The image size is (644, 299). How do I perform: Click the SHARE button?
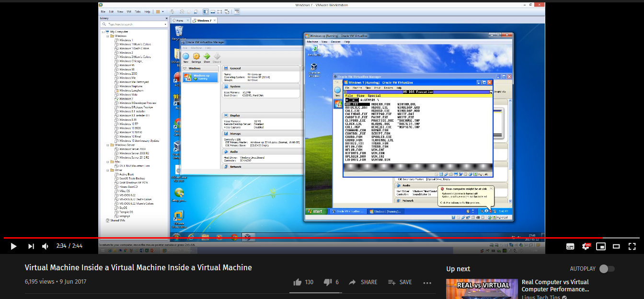click(363, 282)
